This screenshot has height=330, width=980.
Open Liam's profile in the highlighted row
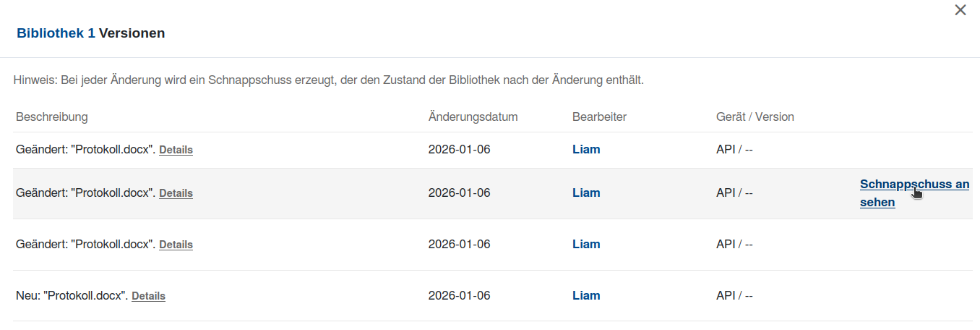586,193
